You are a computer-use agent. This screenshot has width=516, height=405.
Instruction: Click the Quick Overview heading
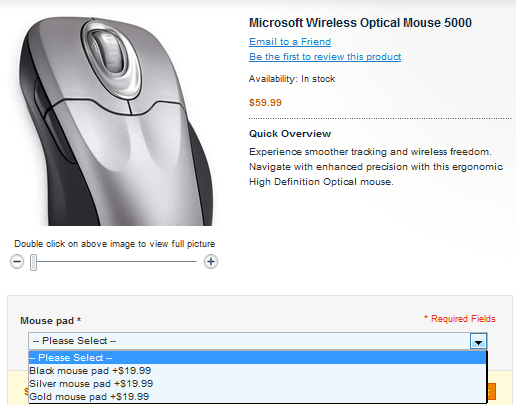coord(290,134)
